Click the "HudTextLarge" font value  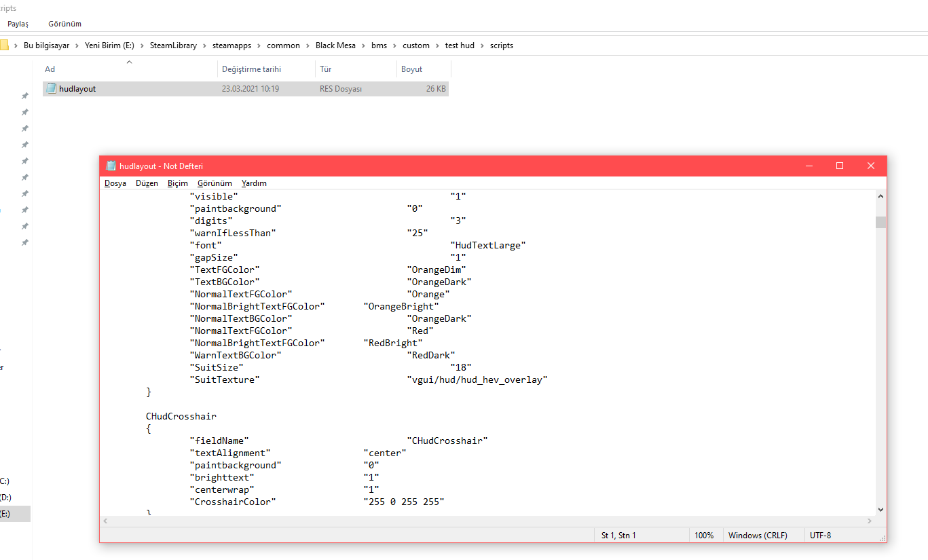(x=488, y=245)
